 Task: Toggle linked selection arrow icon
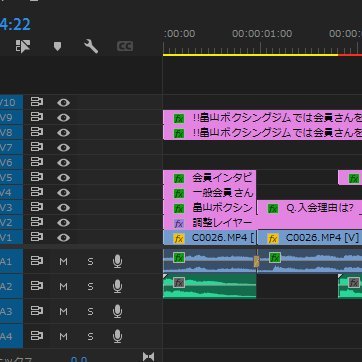23,46
